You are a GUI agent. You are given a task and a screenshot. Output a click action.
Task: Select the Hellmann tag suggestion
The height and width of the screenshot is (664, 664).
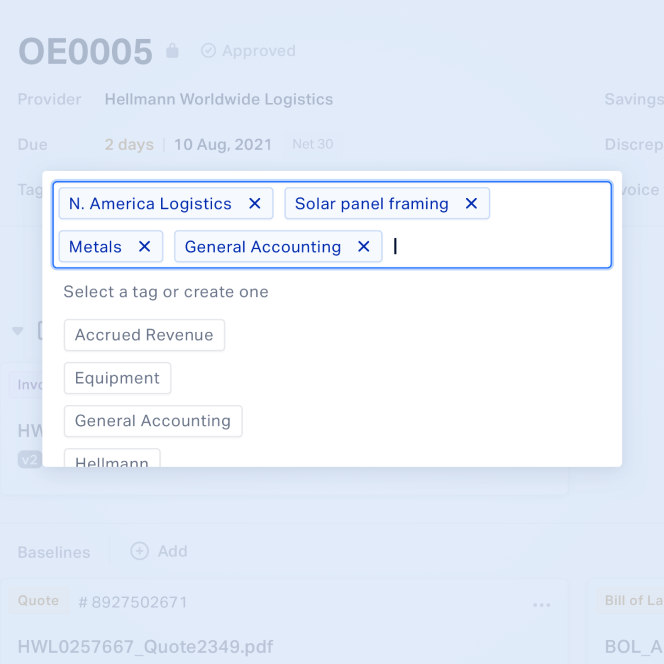(112, 458)
